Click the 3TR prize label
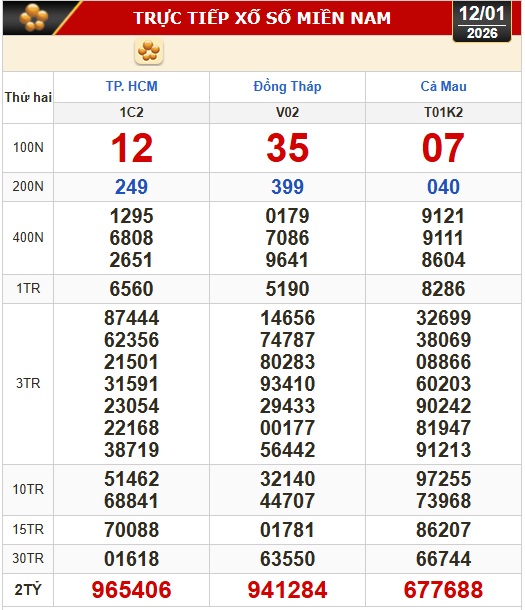The width and height of the screenshot is (525, 610). click(x=28, y=384)
